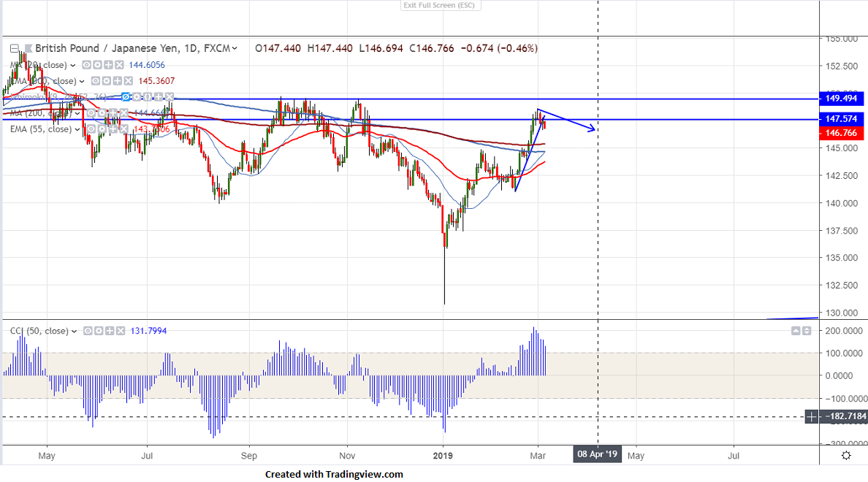868x482 pixels.
Task: Click the EMA 300 value 145.3607
Action: (156, 81)
